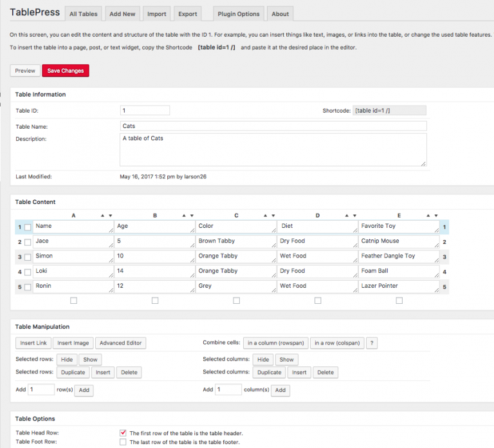Viewport: 494px width, 448px height.
Task: Combine cells in a column (rowspan)
Action: pos(276,343)
